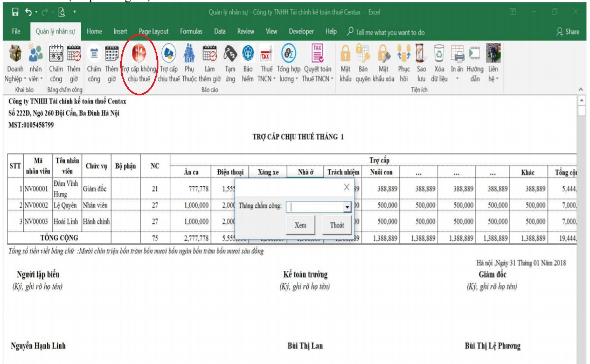Open the Page Layout tab

pos(154,32)
